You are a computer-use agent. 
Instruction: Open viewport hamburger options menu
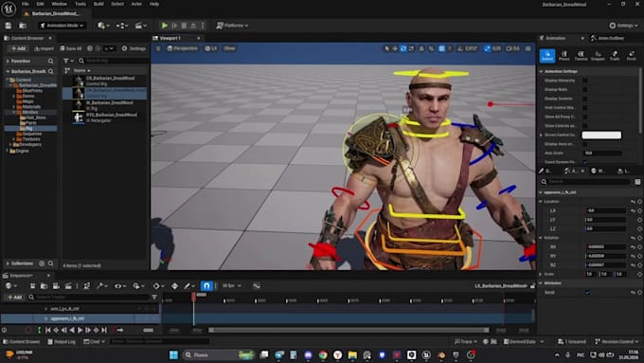(x=158, y=48)
